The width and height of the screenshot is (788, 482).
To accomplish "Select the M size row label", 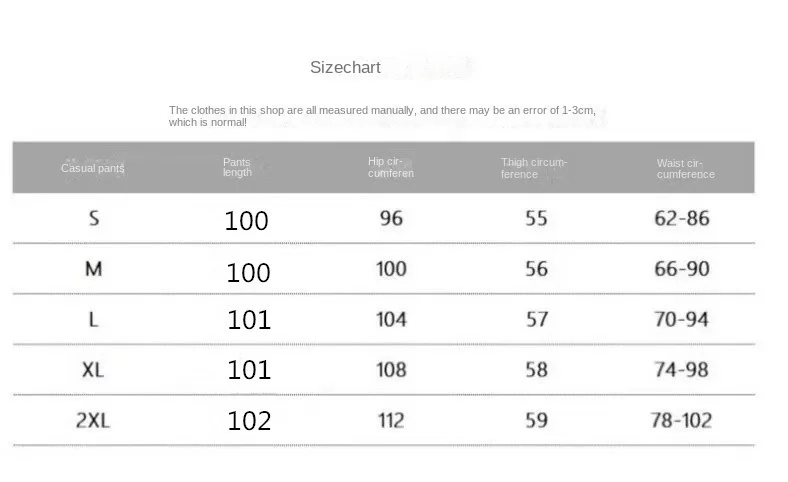I will [94, 269].
